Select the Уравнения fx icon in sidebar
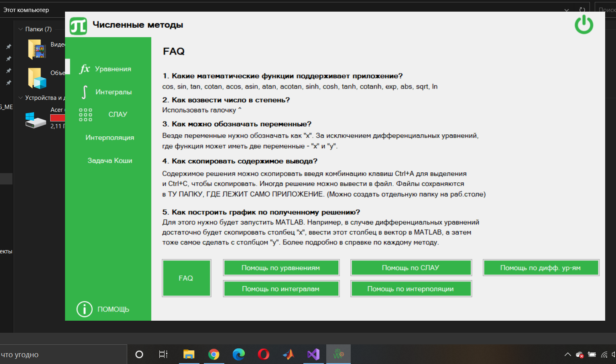 (x=84, y=69)
